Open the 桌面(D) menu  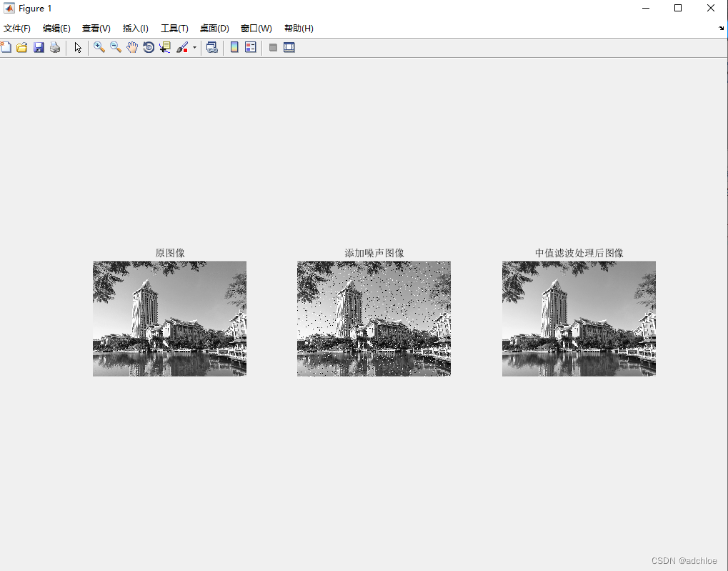click(x=214, y=29)
